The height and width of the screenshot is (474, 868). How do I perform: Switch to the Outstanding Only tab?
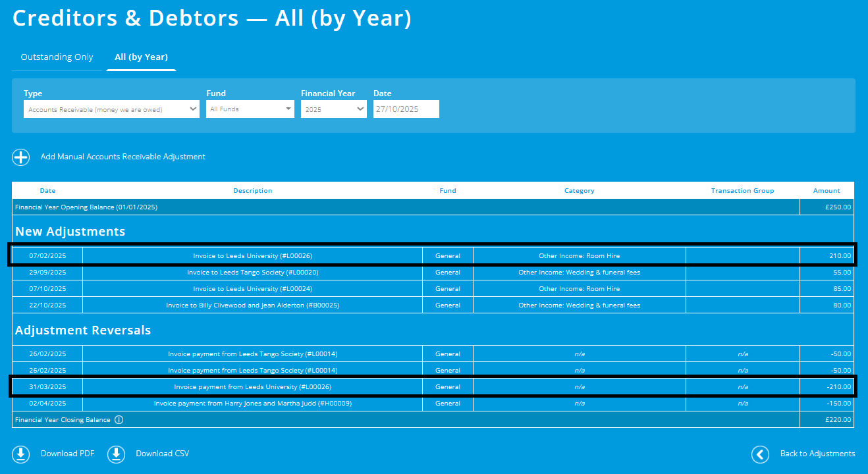click(x=57, y=57)
